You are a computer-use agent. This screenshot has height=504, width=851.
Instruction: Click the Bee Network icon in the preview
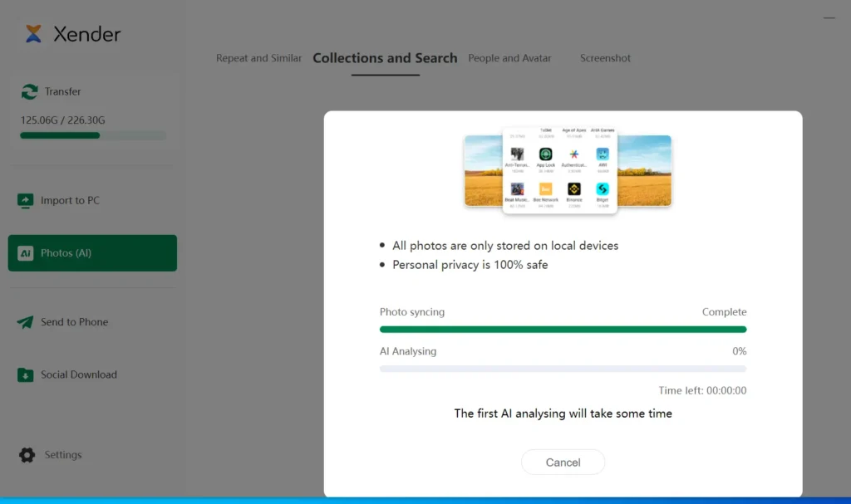tap(547, 189)
